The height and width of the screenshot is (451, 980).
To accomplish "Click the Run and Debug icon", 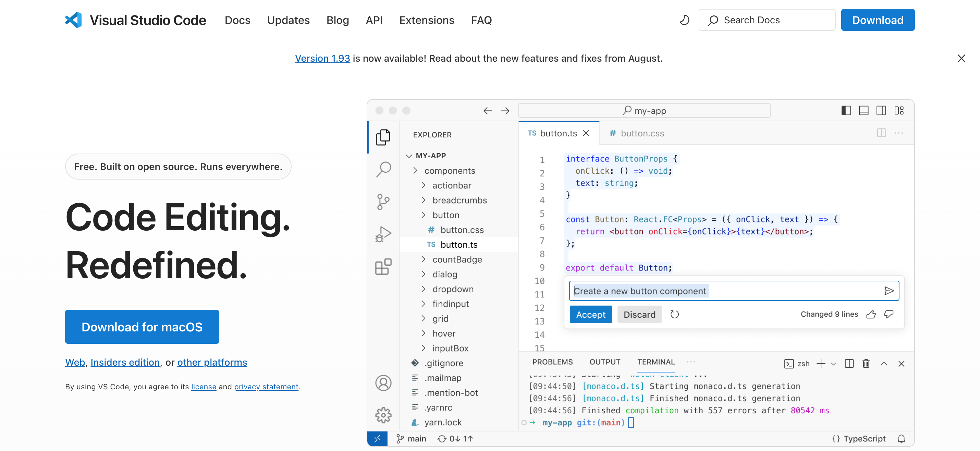I will pyautogui.click(x=383, y=234).
